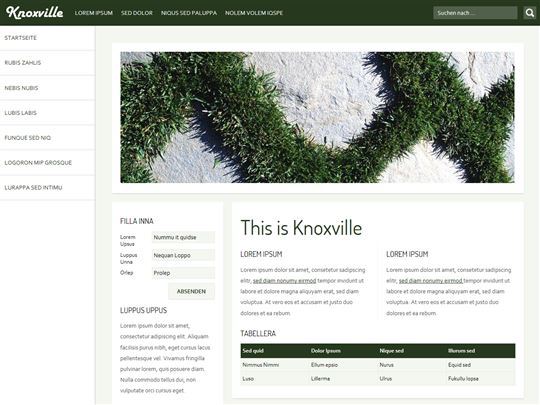540x405 pixels.
Task: Submit the form with ABSENDEN button
Action: (191, 291)
